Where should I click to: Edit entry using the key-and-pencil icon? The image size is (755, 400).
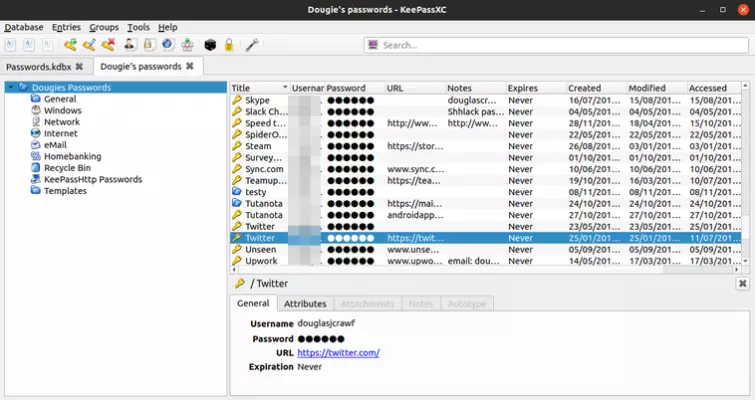coord(89,45)
